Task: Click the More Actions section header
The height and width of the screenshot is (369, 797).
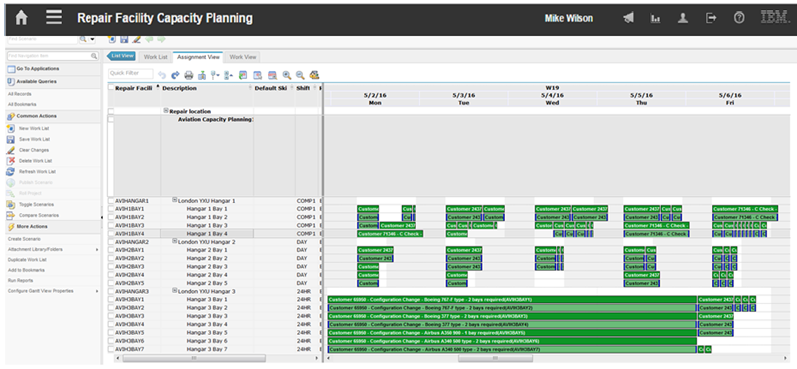Action: pos(53,226)
